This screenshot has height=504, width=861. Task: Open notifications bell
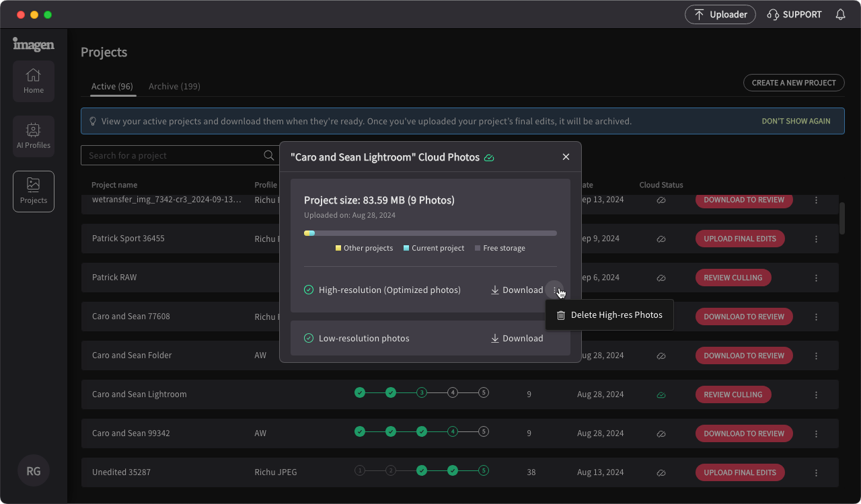[840, 14]
